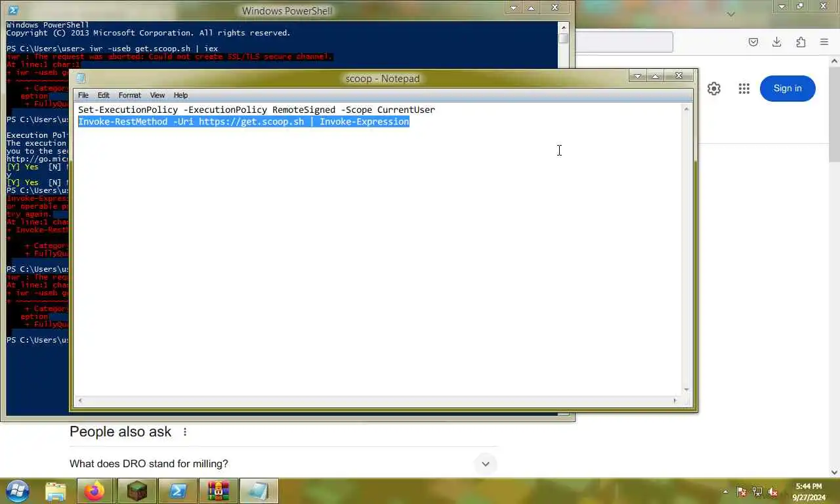
Task: Click Notepad vertical scrollbar down arrow
Action: 687,389
